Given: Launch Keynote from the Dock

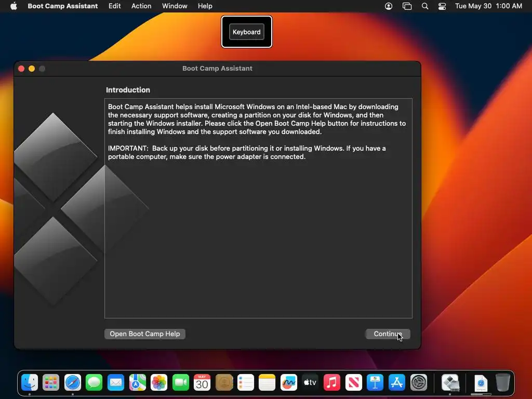Looking at the screenshot, I should click(375, 383).
